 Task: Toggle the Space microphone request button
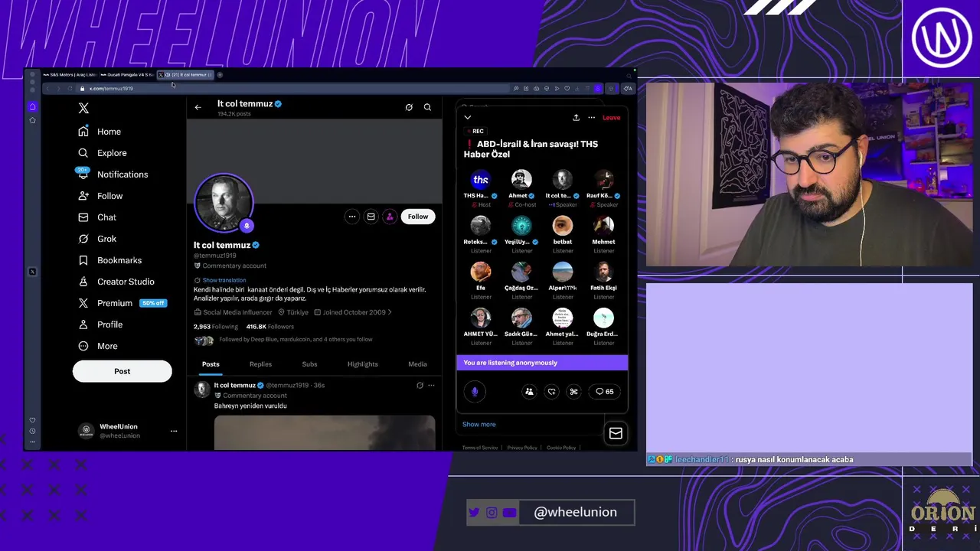475,392
